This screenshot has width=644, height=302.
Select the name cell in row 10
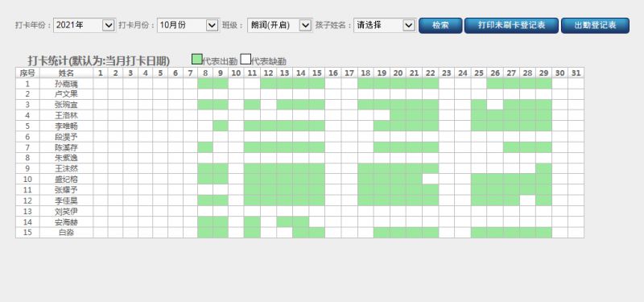point(66,180)
